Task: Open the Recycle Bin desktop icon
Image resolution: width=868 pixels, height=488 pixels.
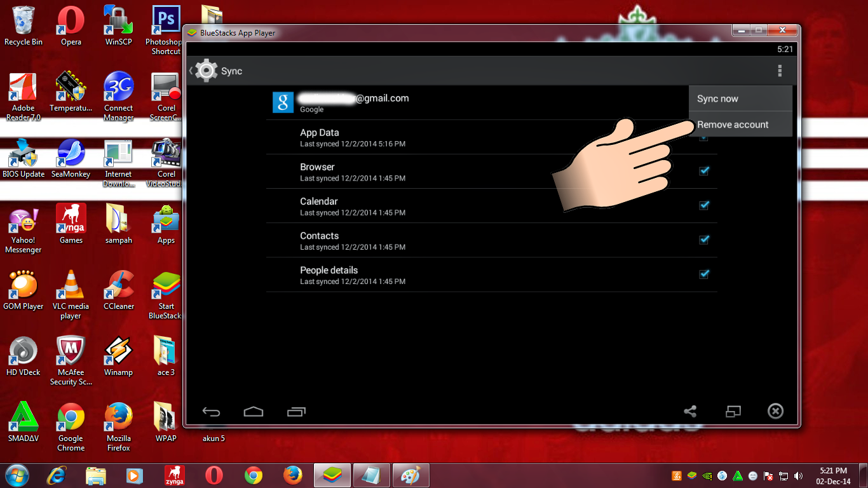Action: [x=24, y=26]
